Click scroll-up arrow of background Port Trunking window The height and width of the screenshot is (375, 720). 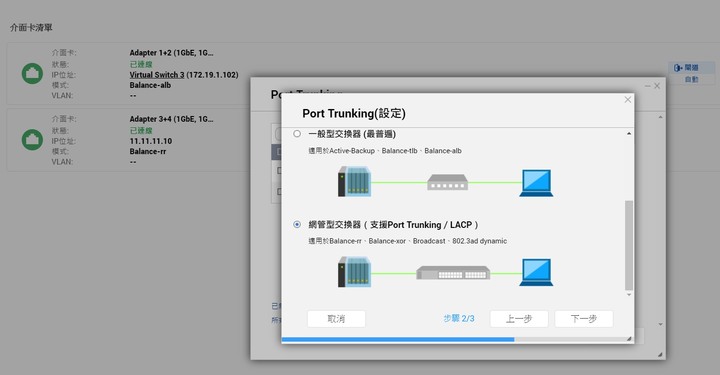[660, 118]
